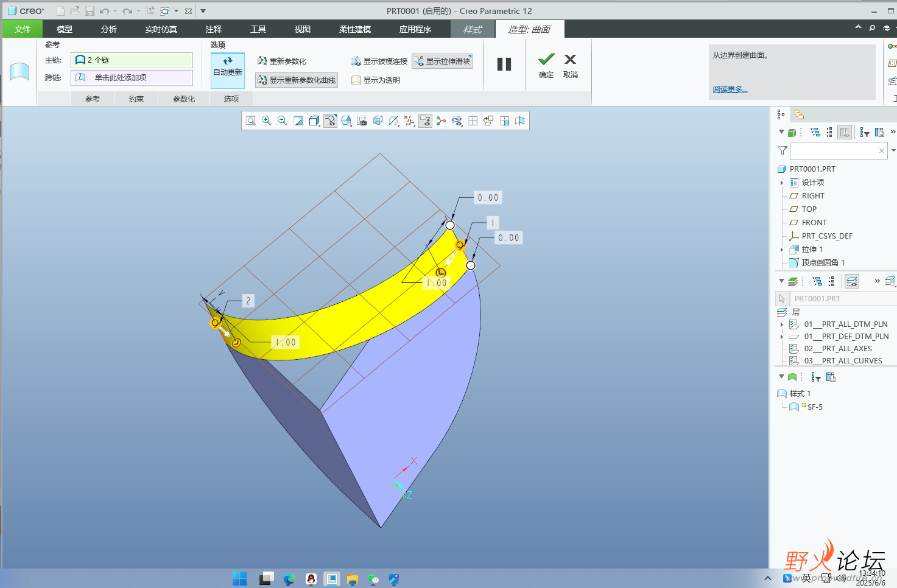Click the Zoom Out toolbar icon
This screenshot has height=588, width=897.
pos(283,121)
